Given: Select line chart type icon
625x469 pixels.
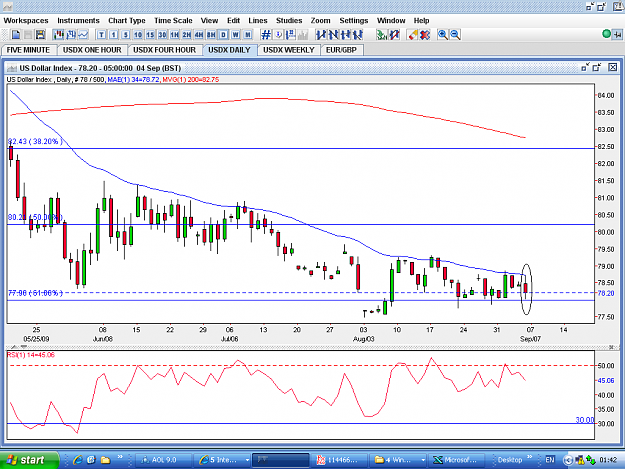Looking at the screenshot, I should coord(83,35).
